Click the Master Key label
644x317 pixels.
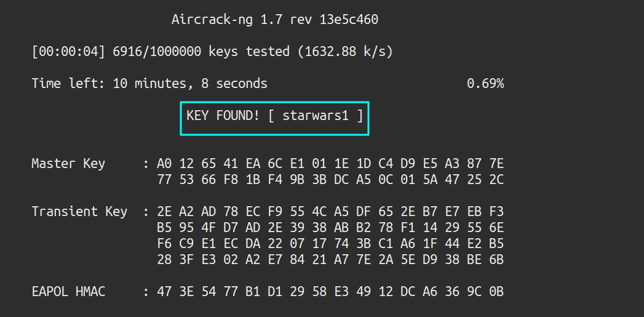click(68, 164)
